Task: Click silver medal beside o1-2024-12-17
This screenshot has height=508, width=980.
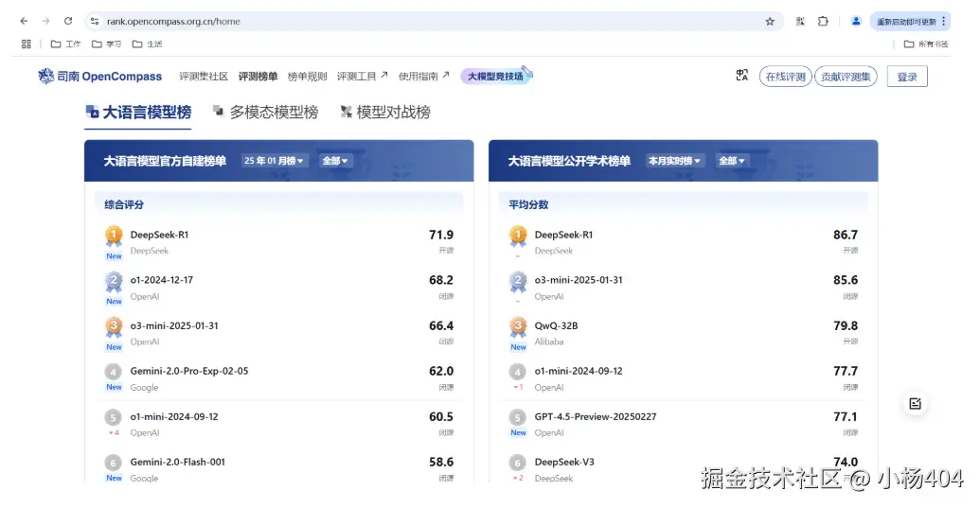Action: tap(114, 282)
